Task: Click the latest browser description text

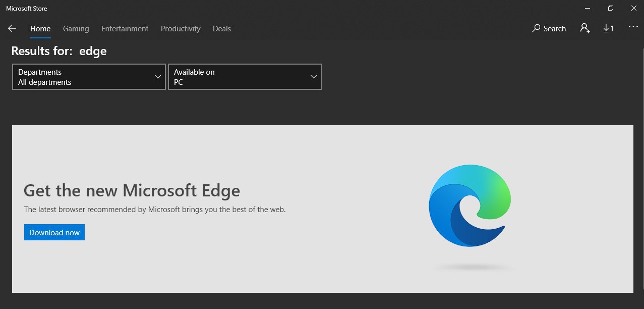Action: (155, 209)
